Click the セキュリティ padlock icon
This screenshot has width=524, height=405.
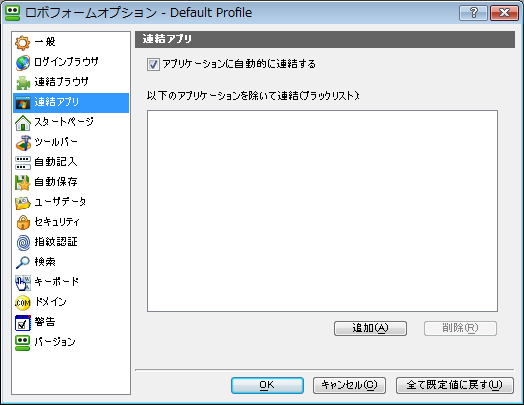(23, 223)
